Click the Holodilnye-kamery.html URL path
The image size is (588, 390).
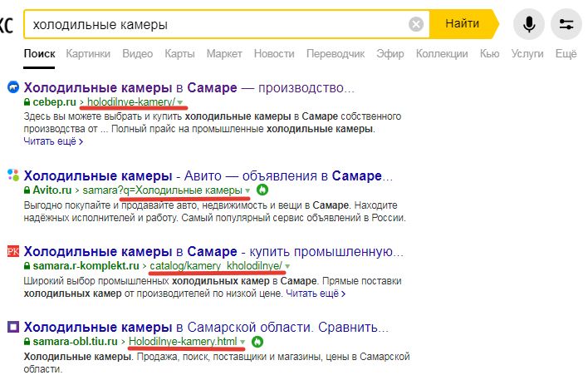pos(183,342)
